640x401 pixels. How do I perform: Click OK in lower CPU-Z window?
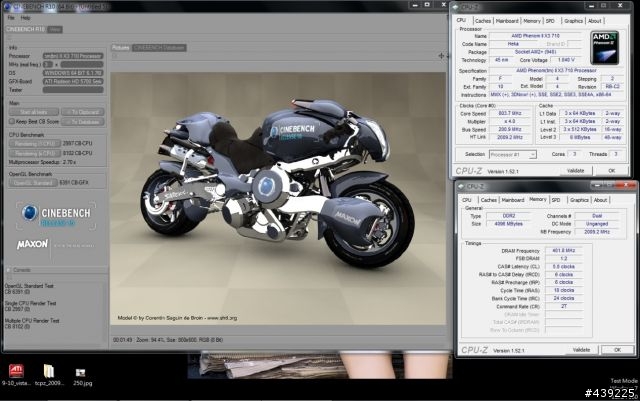click(x=617, y=350)
